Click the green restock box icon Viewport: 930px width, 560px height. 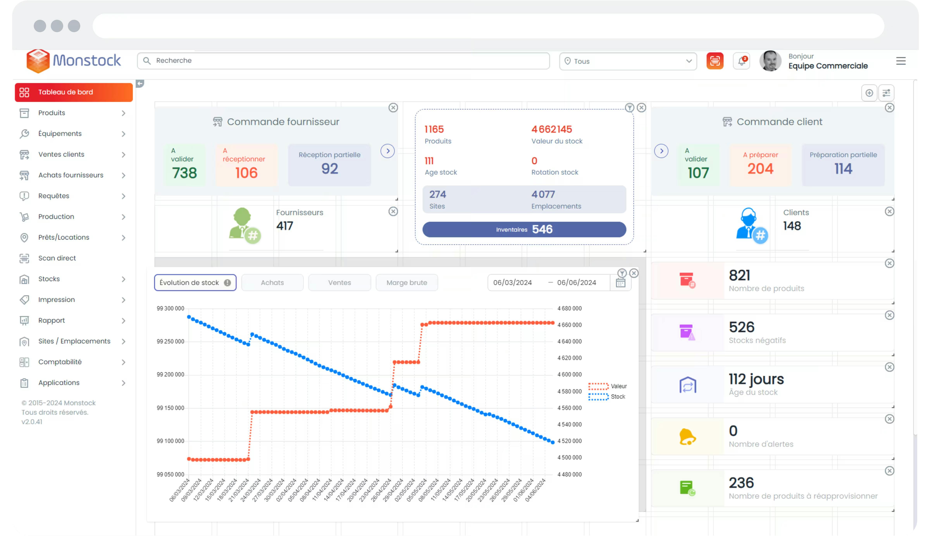(x=687, y=488)
